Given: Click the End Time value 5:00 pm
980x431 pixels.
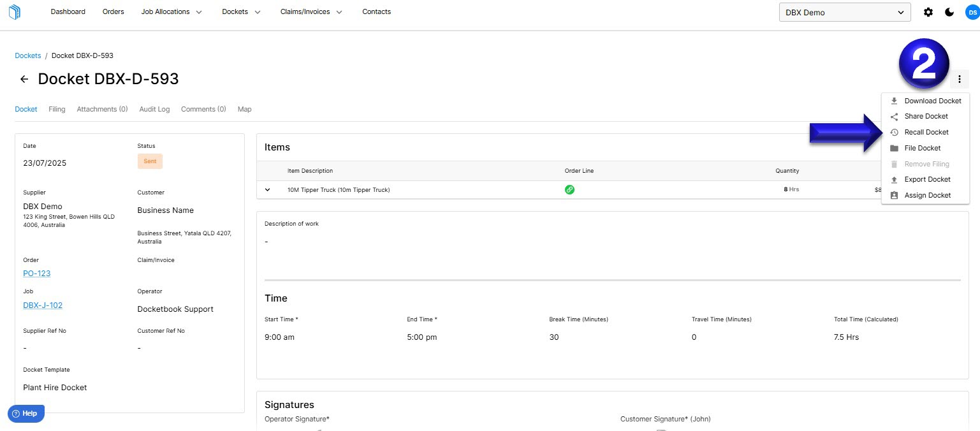Looking at the screenshot, I should 422,337.
